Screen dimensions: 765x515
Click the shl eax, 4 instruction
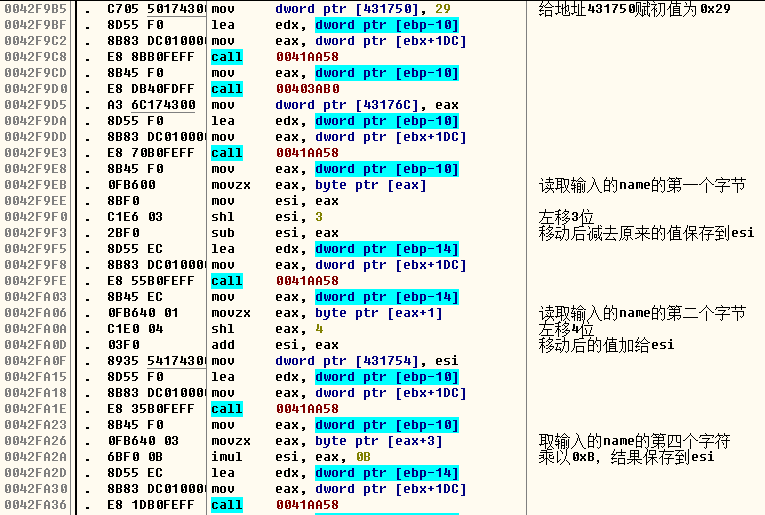point(267,329)
